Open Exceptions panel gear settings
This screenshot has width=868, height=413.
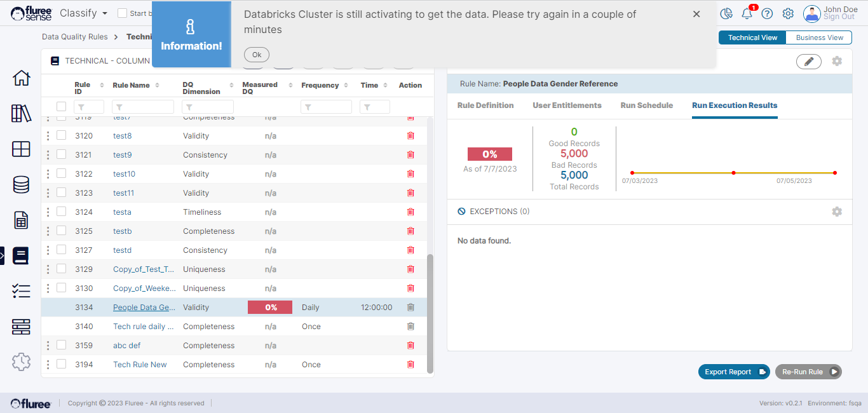click(x=837, y=212)
